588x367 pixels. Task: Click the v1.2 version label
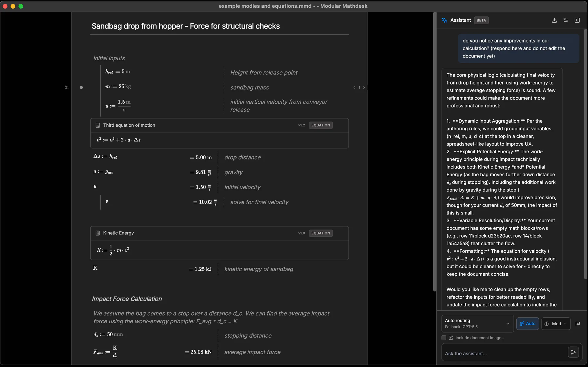coord(302,125)
